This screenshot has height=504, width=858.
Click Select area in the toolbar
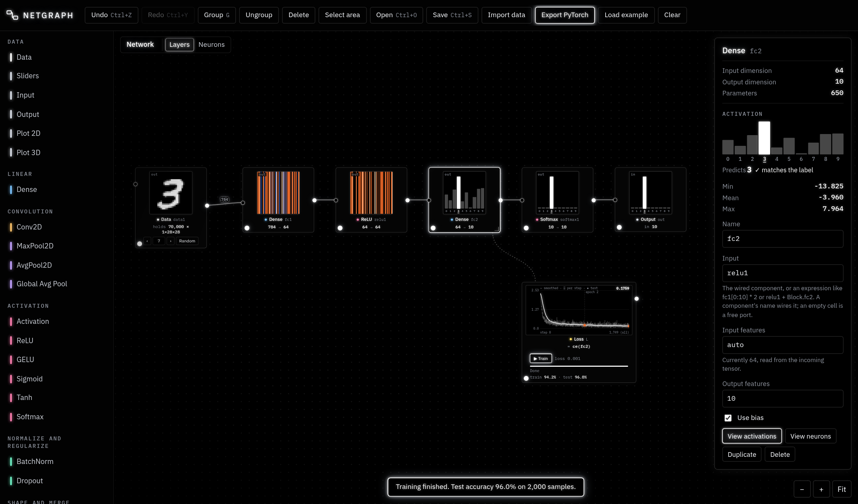342,15
